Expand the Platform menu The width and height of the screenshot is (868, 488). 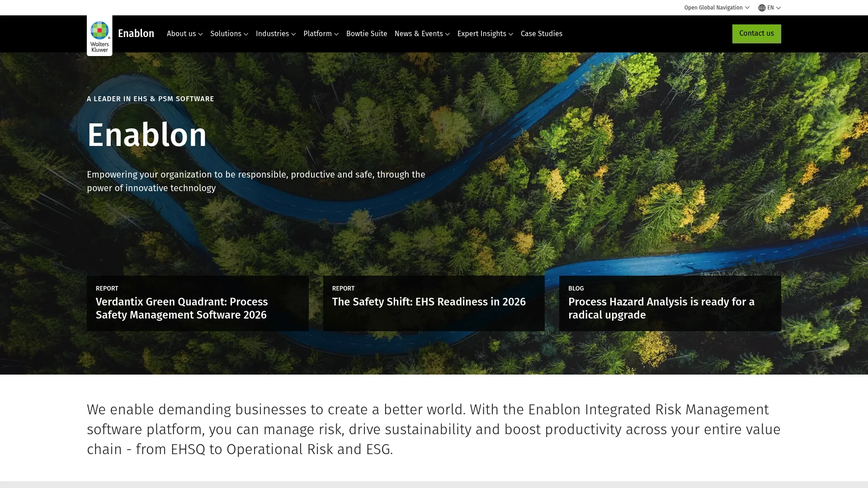click(x=321, y=34)
